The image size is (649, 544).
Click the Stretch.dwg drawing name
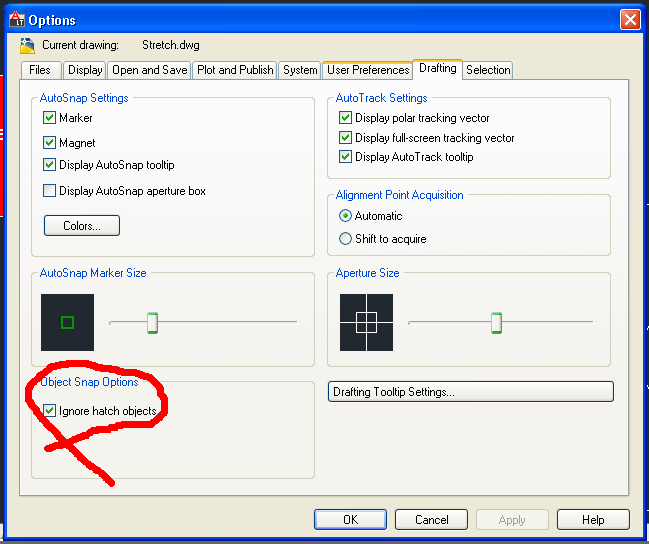tap(171, 45)
